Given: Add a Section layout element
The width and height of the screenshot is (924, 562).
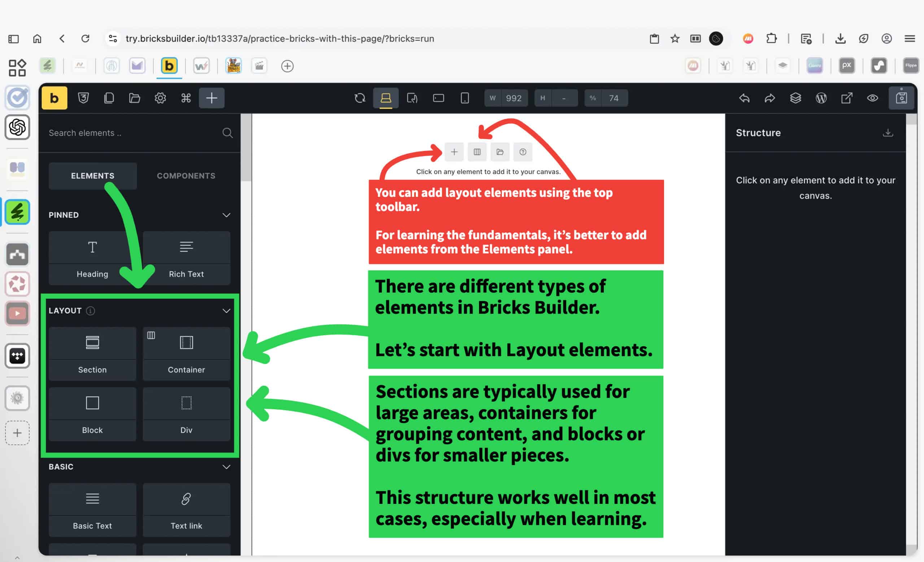Looking at the screenshot, I should [92, 353].
